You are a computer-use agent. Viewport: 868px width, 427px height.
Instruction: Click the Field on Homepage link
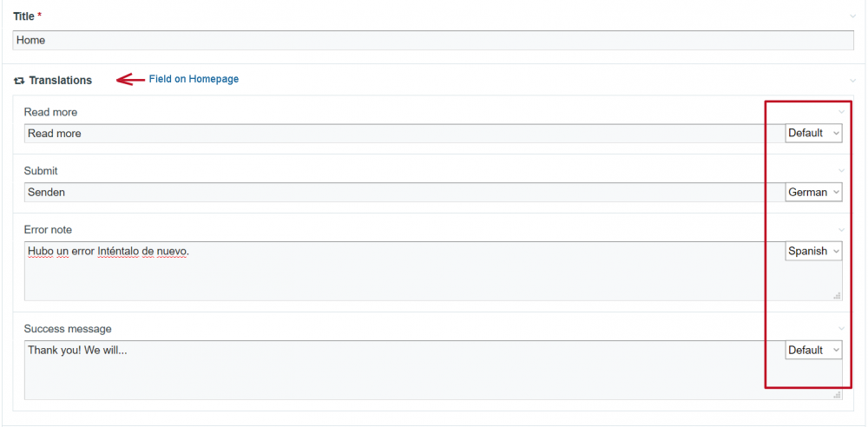pos(194,79)
